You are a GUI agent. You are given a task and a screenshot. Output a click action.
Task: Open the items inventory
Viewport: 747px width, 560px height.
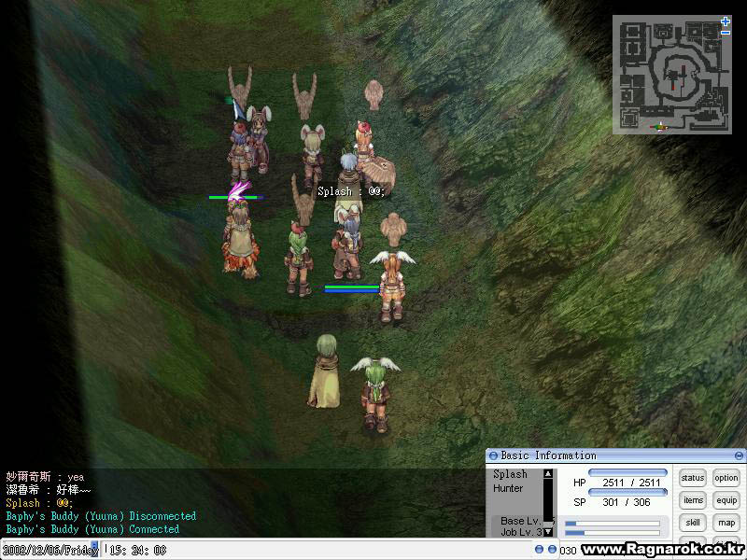point(693,500)
